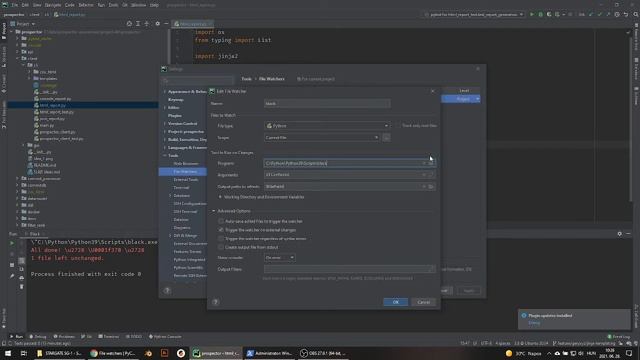The height and width of the screenshot is (360, 640).
Task: Open the Scope dropdown showing Current File
Action: [x=322, y=138]
